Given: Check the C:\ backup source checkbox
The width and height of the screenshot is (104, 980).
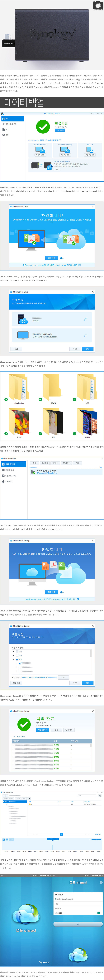Looking at the screenshot, I should pos(17,652).
